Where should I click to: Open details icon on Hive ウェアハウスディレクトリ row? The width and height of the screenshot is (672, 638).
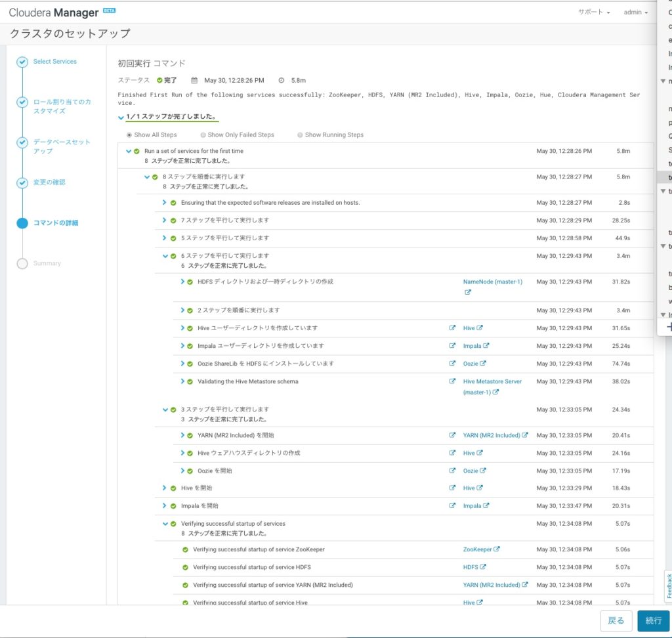coord(452,453)
